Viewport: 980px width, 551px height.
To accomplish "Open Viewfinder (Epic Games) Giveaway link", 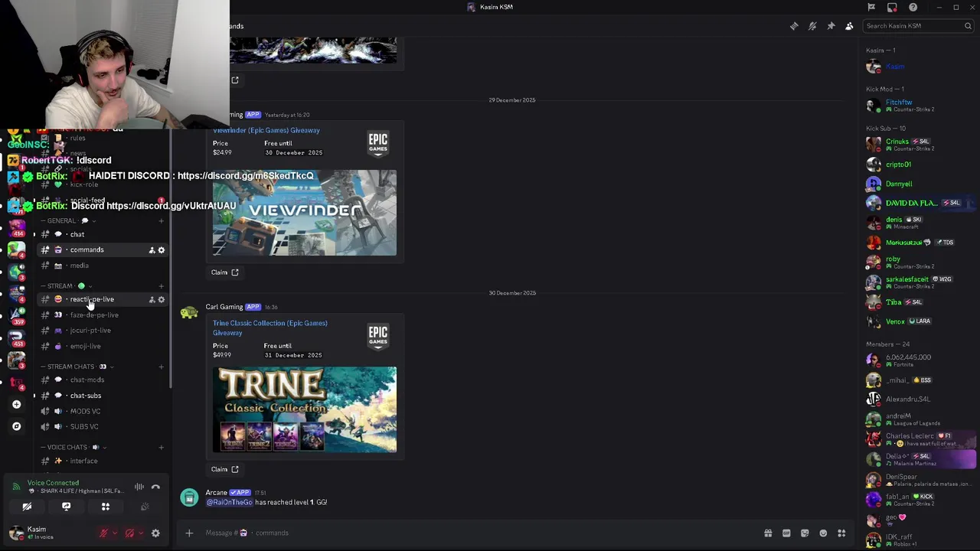I will tap(266, 130).
